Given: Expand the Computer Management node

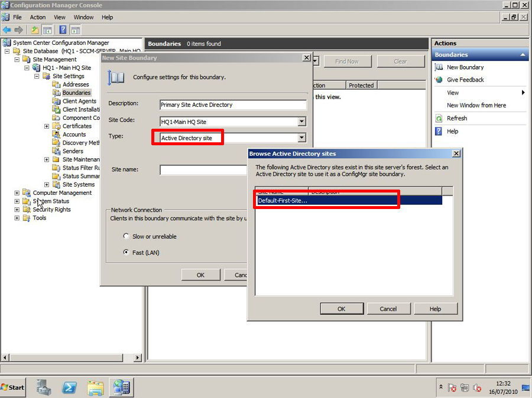Looking at the screenshot, I should coord(17,193).
